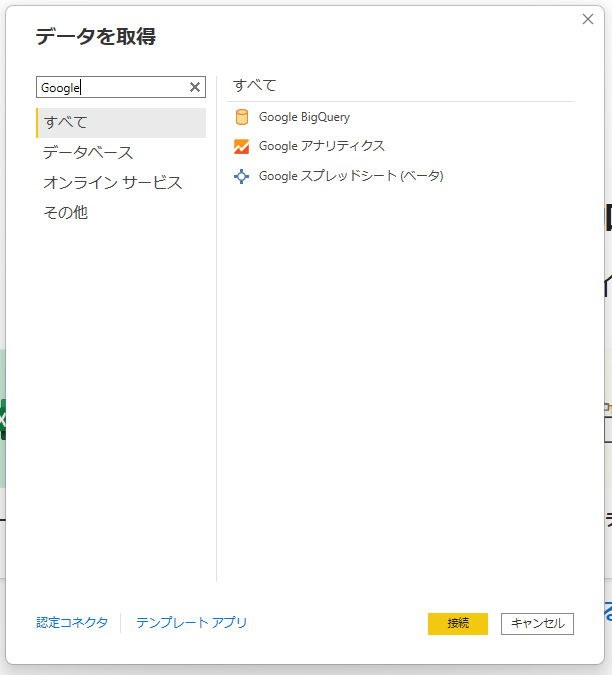Close the データを取得 dialog

point(587,19)
